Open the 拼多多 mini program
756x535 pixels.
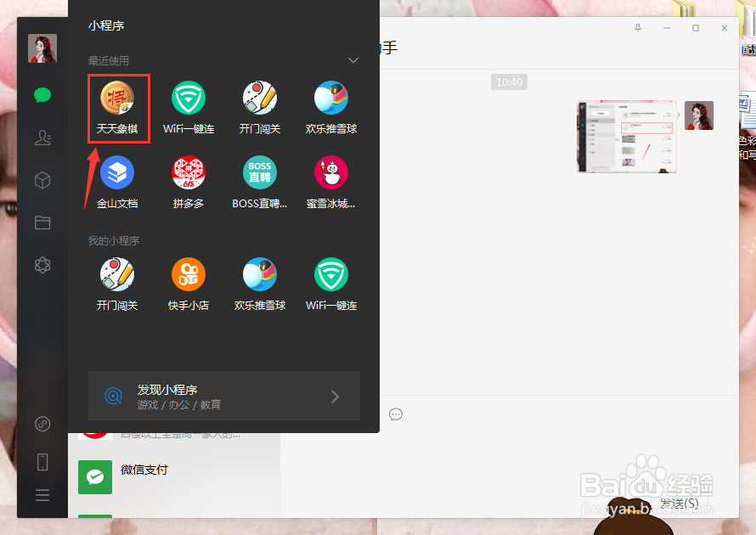pyautogui.click(x=189, y=183)
